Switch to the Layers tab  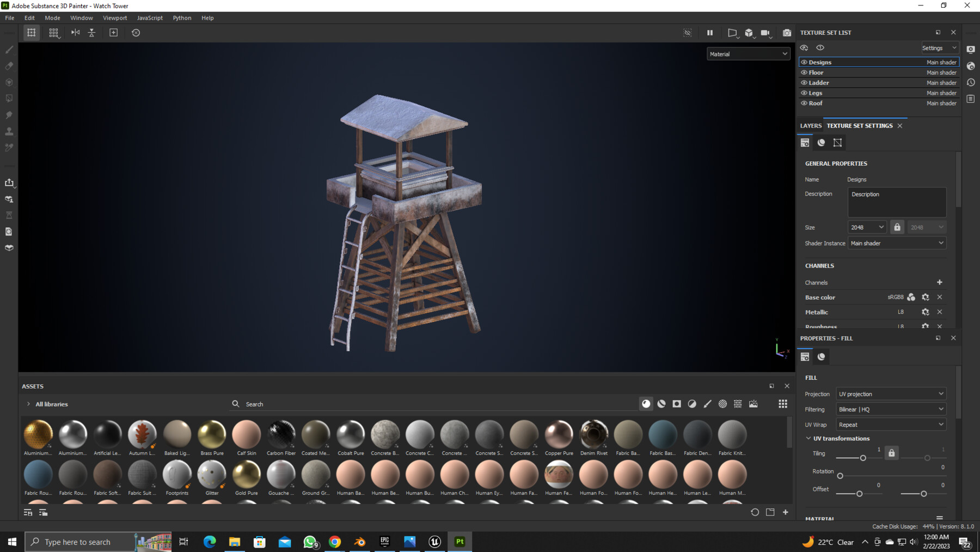[811, 125]
